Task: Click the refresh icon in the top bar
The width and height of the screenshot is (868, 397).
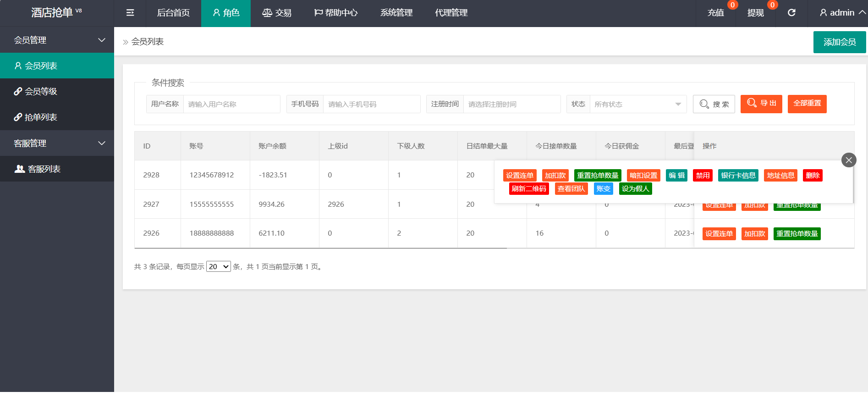Action: pyautogui.click(x=791, y=13)
